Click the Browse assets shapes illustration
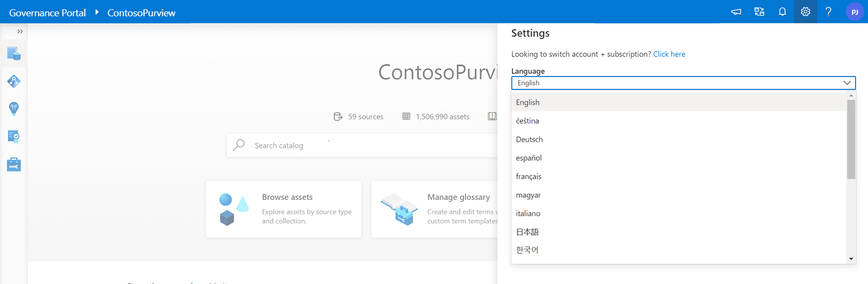The image size is (868, 284). pyautogui.click(x=234, y=210)
